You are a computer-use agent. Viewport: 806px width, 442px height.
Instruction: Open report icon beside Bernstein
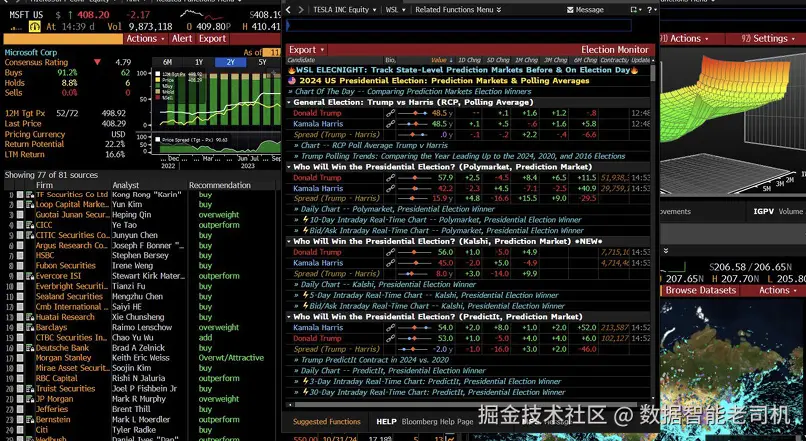30,420
